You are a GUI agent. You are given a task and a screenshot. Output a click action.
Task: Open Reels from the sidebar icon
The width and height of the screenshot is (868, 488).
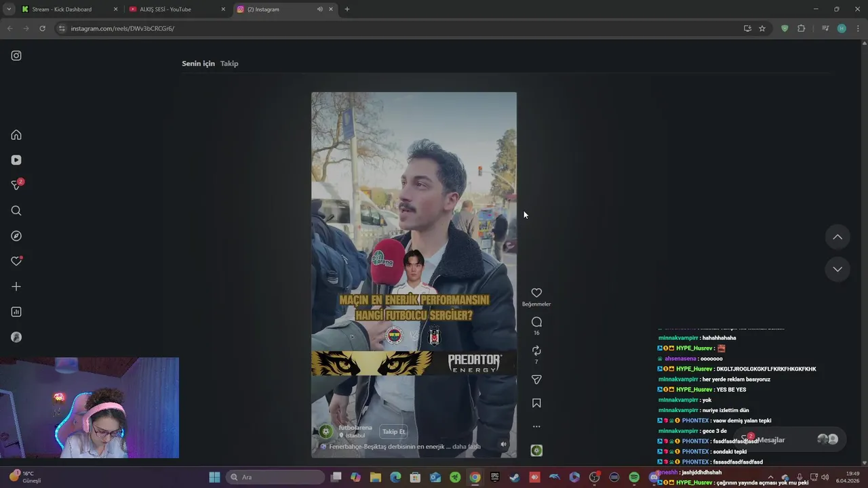pos(16,160)
